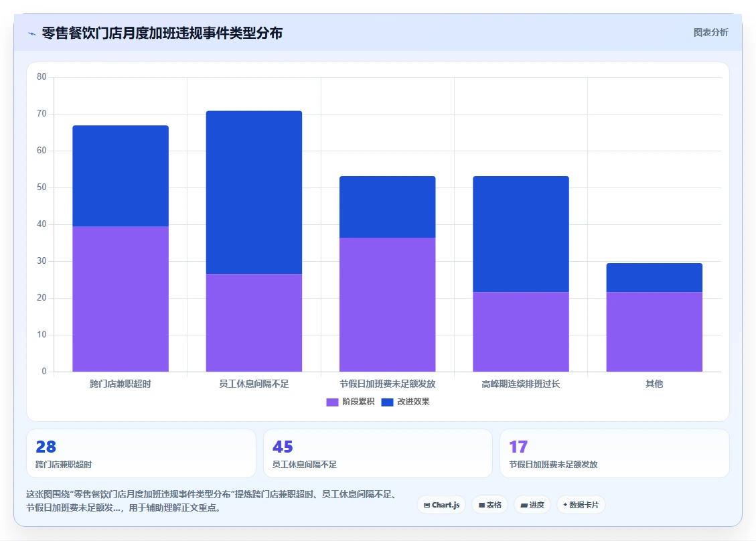756x541 pixels.
Task: Click the purple segment of 员工休息间隔不足 bar
Action: 254,323
